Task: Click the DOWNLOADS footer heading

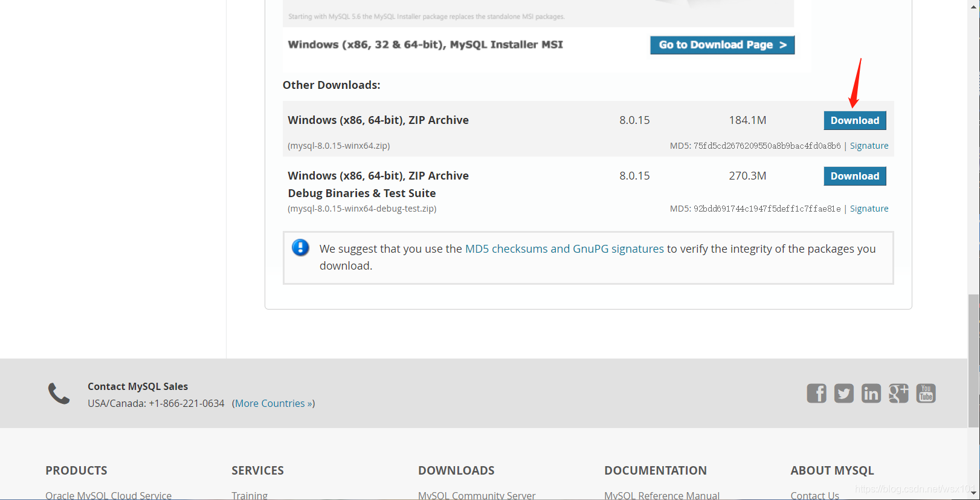Action: 456,470
